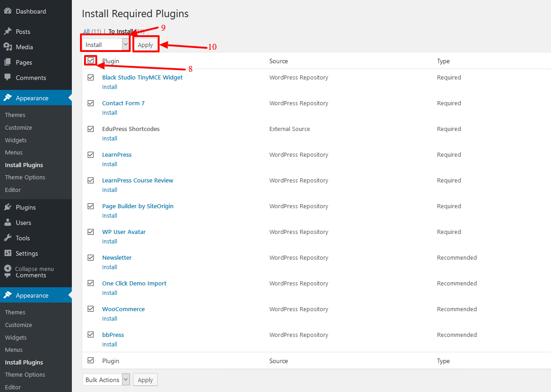Open Users via the person icon

click(x=8, y=223)
